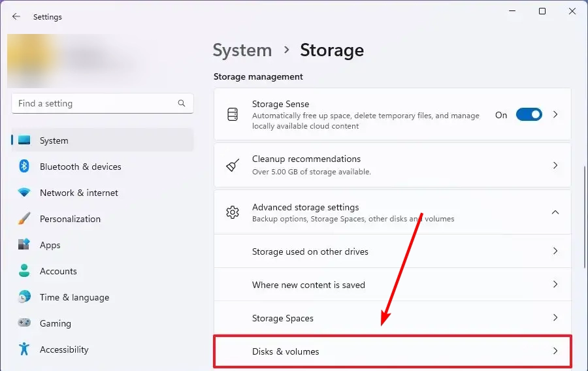Open Accounts settings category
The image size is (588, 371).
pyautogui.click(x=103, y=271)
